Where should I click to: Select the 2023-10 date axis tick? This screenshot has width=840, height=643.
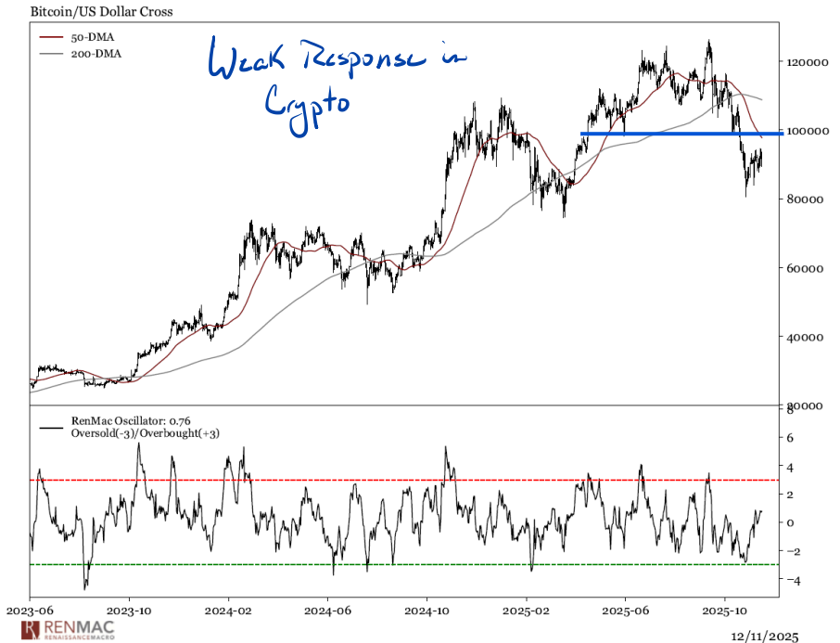point(129,612)
